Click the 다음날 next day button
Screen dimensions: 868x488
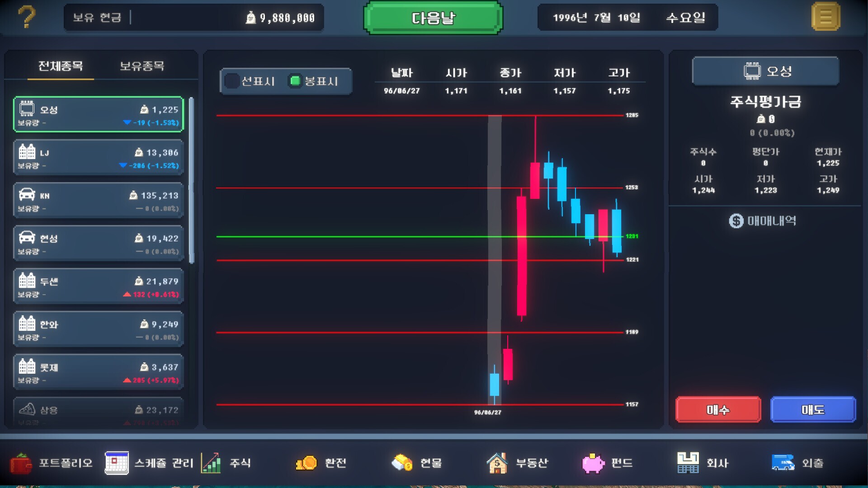click(433, 18)
